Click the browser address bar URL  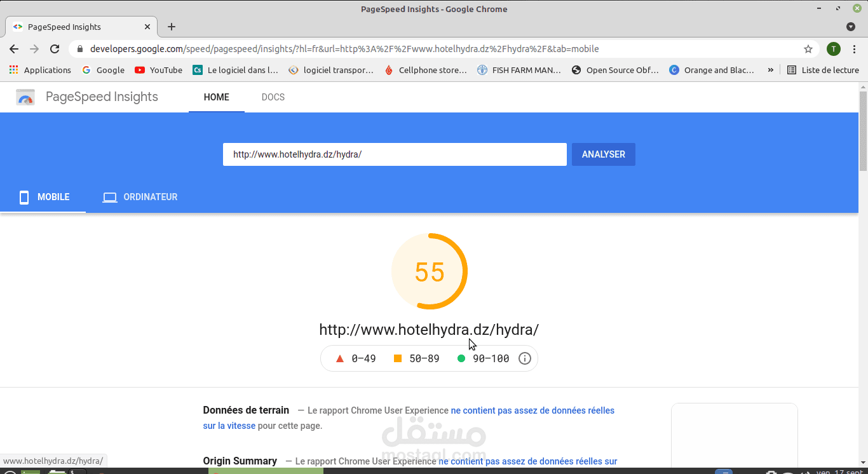coord(344,49)
